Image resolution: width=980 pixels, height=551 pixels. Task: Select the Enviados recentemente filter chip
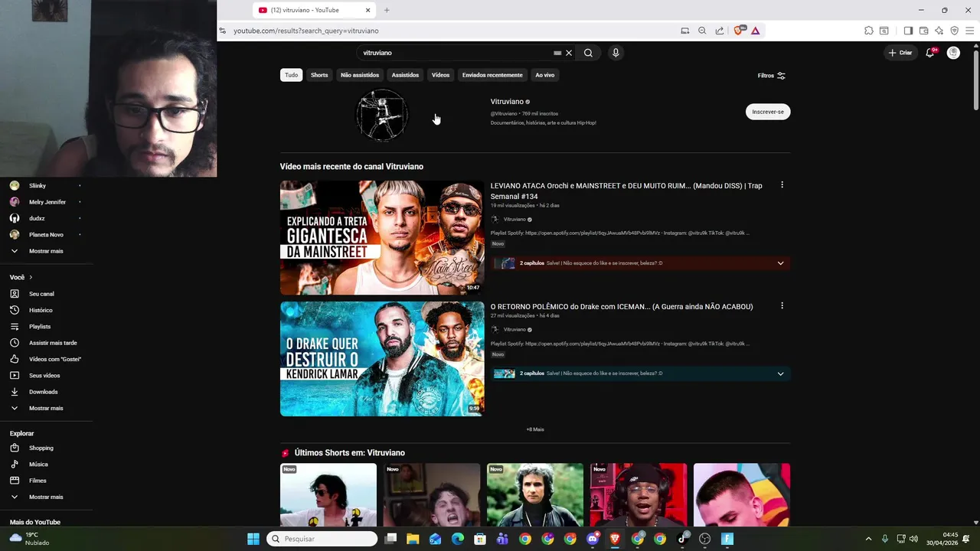(492, 75)
